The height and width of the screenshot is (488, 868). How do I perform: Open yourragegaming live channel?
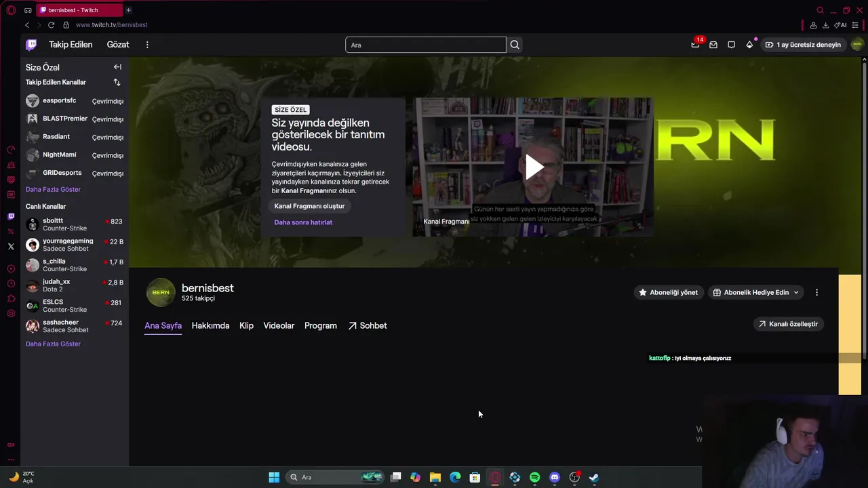point(75,245)
